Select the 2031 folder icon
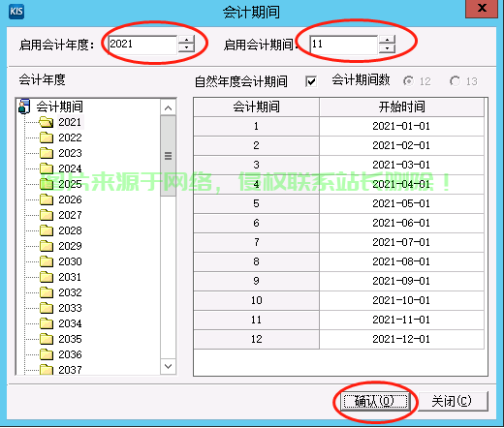The height and width of the screenshot is (428, 504). coord(47,277)
